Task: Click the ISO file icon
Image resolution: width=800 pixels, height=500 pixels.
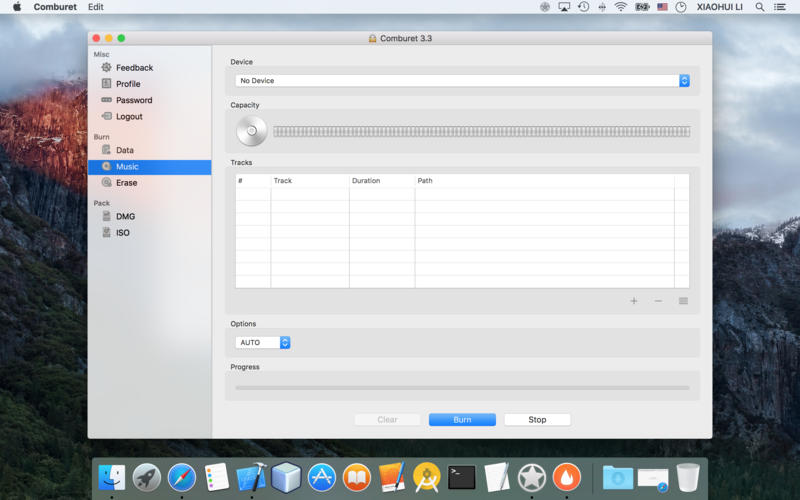Action: [106, 232]
